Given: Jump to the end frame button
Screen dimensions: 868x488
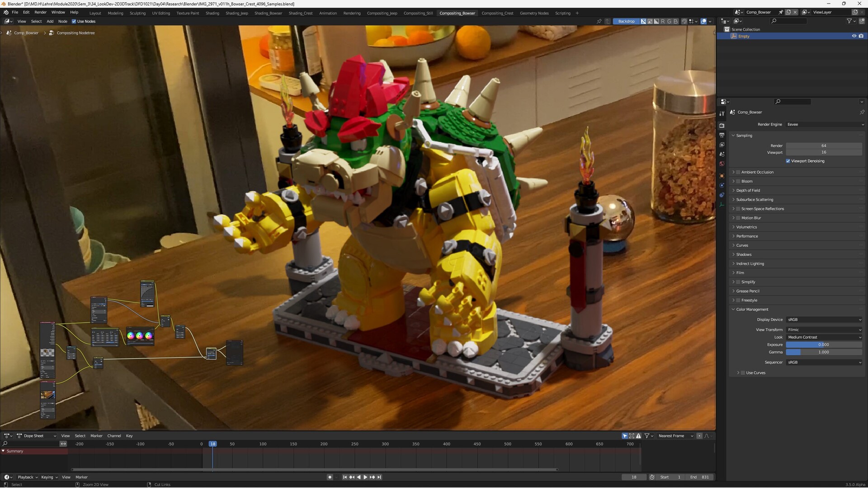Looking at the screenshot, I should tap(379, 477).
